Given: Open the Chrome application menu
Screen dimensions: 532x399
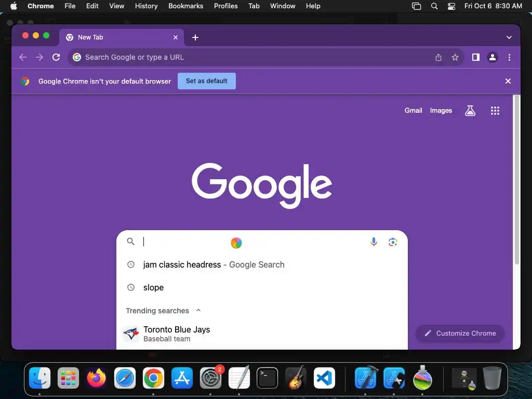Looking at the screenshot, I should click(41, 6).
